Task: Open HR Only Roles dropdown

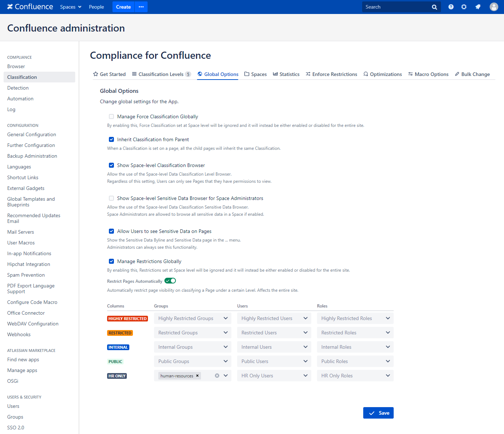Action: (x=355, y=376)
